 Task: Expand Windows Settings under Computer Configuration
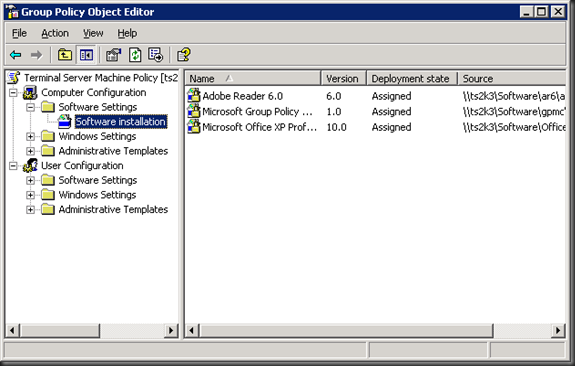coord(30,136)
